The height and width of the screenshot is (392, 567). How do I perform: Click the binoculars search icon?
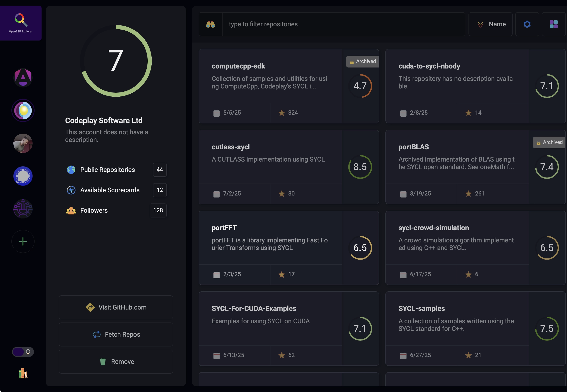pos(211,24)
